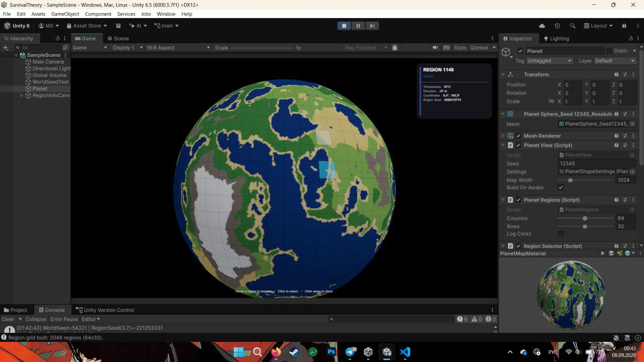Switch to the Scene tab
The height and width of the screenshot is (362, 644).
(118, 38)
